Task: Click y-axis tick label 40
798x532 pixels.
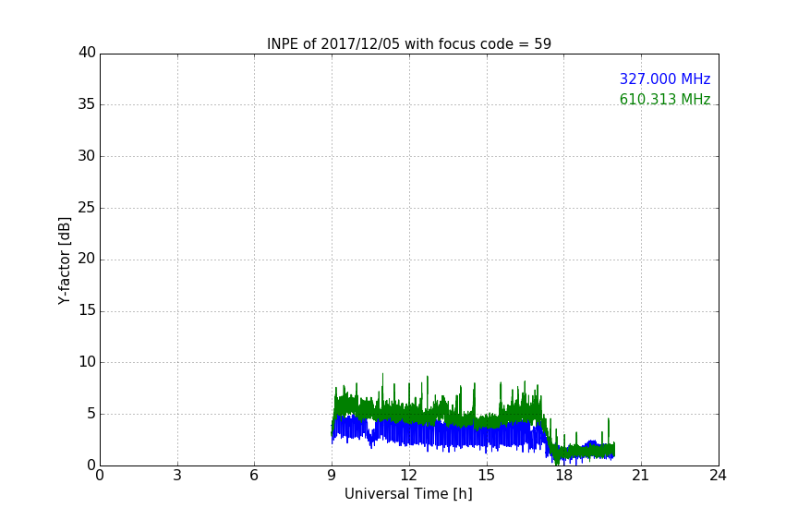Action: coord(87,53)
